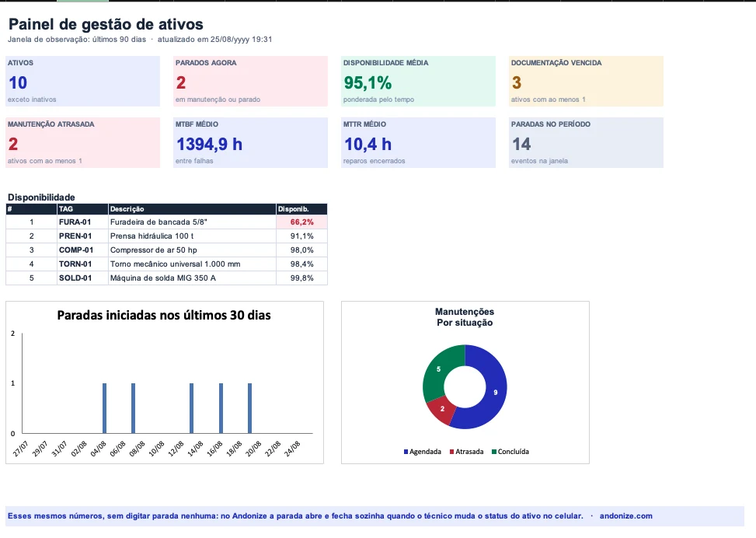Click the 27/07 x-axis date label

(x=21, y=449)
